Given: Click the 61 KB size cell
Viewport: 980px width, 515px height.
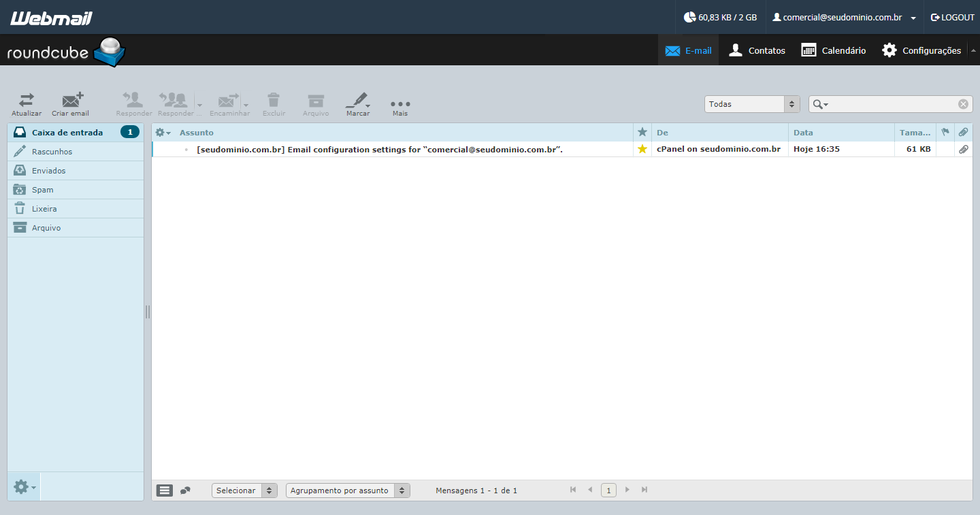Looking at the screenshot, I should click(919, 149).
